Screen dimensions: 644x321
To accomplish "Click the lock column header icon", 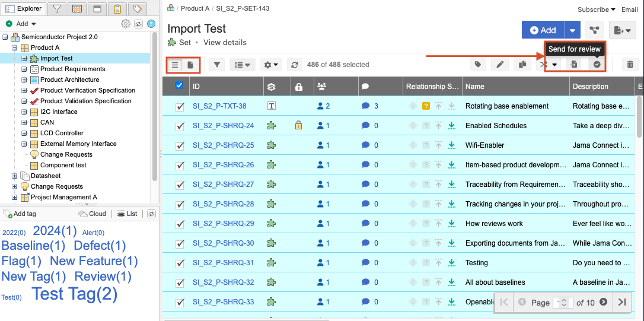I will point(299,86).
